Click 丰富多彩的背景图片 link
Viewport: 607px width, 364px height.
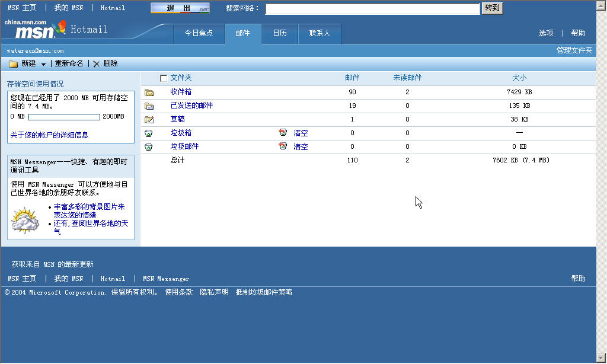pos(89,210)
